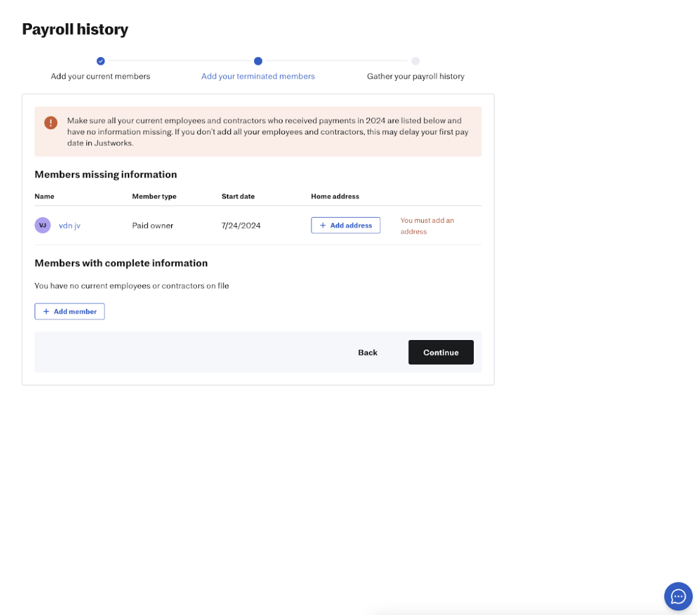Open the vdn jv member link
The width and height of the screenshot is (700, 615).
point(69,226)
